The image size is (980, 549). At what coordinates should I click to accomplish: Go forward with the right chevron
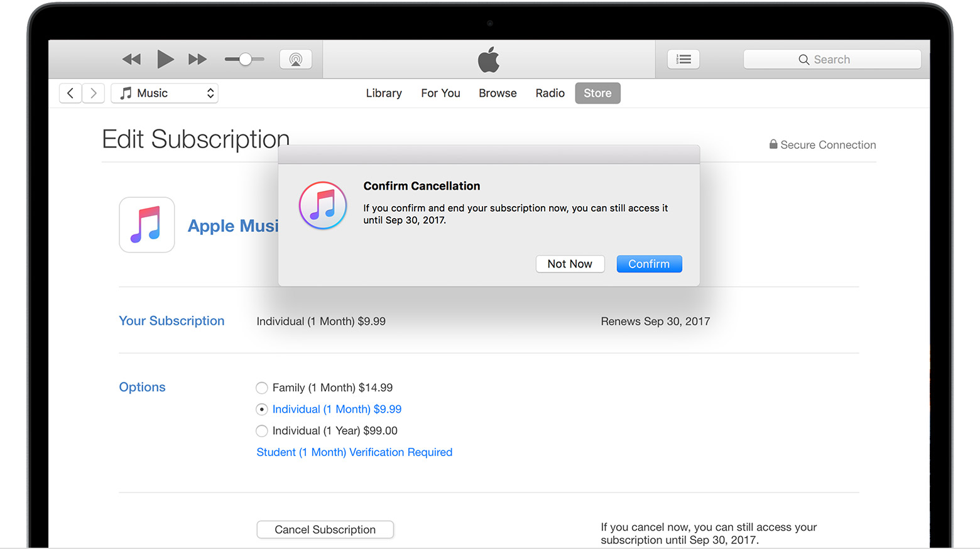pos(94,93)
